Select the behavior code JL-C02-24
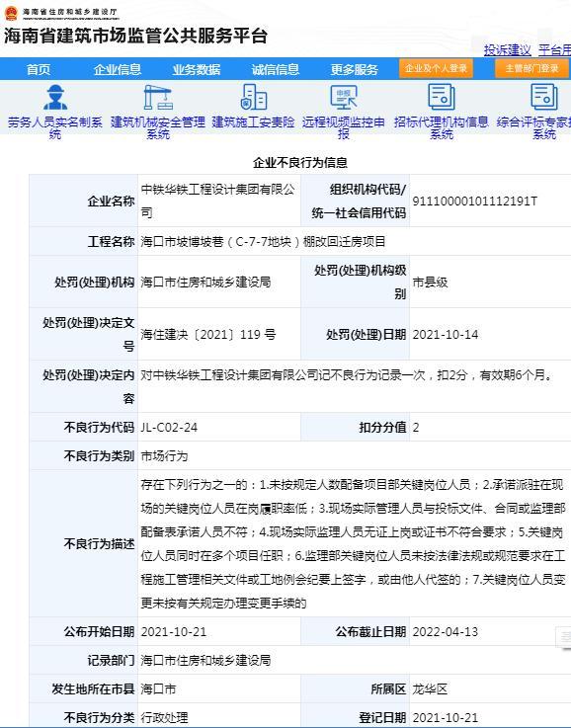The image size is (571, 728). 169,427
